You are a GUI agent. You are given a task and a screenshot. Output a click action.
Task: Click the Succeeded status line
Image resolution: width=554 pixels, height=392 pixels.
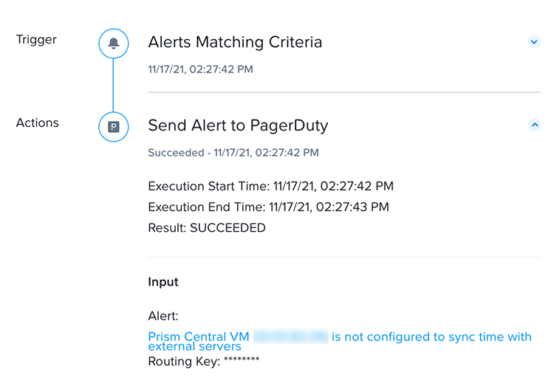tap(233, 153)
